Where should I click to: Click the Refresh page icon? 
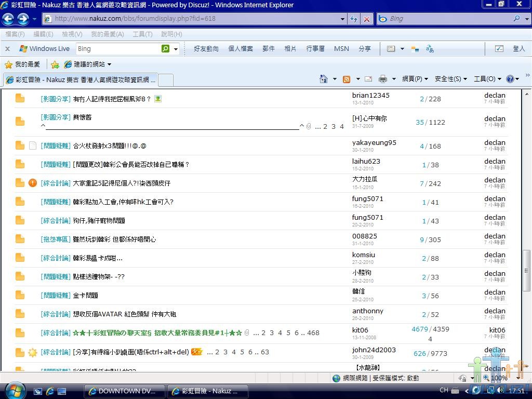click(x=353, y=19)
